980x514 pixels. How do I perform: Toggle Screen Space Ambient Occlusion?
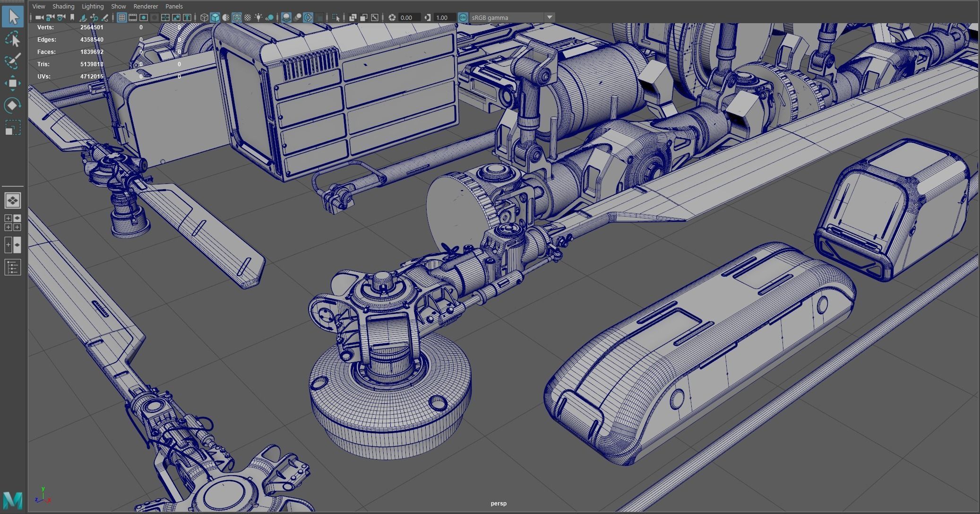click(x=286, y=17)
